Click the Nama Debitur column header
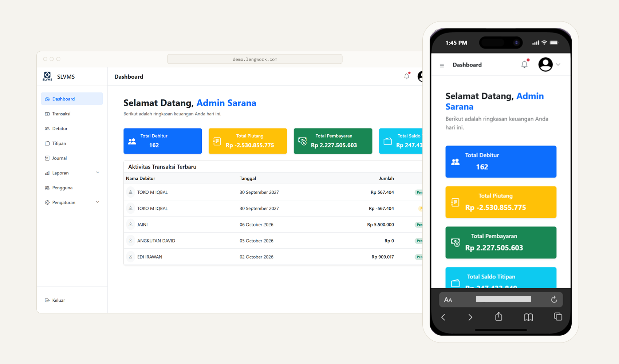This screenshot has width=619, height=364. click(x=141, y=178)
